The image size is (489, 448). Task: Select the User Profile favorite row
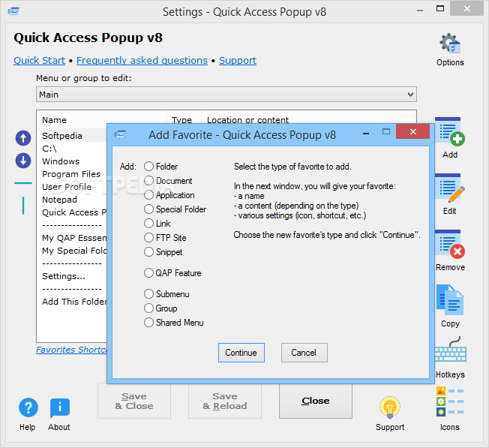coord(72,187)
